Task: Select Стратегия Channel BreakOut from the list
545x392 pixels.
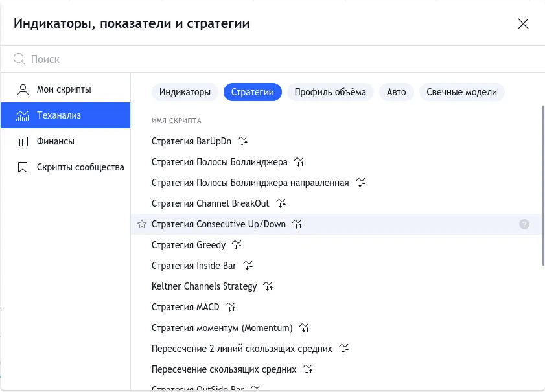Action: pyautogui.click(x=210, y=203)
